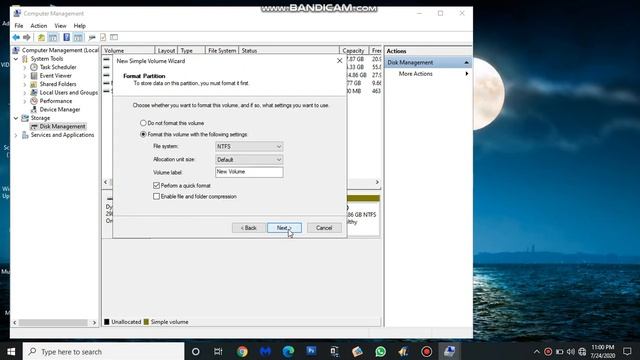Click the Next button in wizard
This screenshot has width=640, height=360.
pyautogui.click(x=284, y=228)
